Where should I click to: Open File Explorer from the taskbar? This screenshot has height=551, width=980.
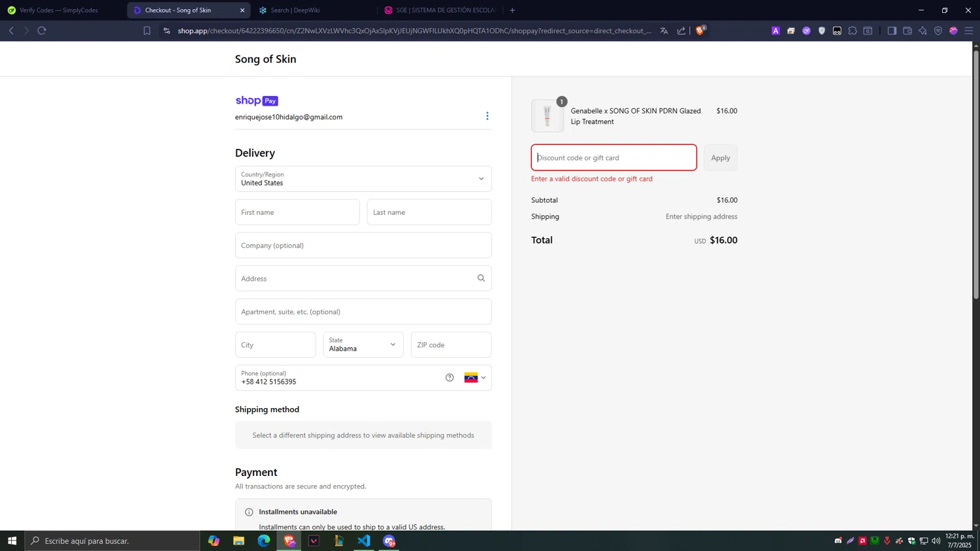point(238,541)
